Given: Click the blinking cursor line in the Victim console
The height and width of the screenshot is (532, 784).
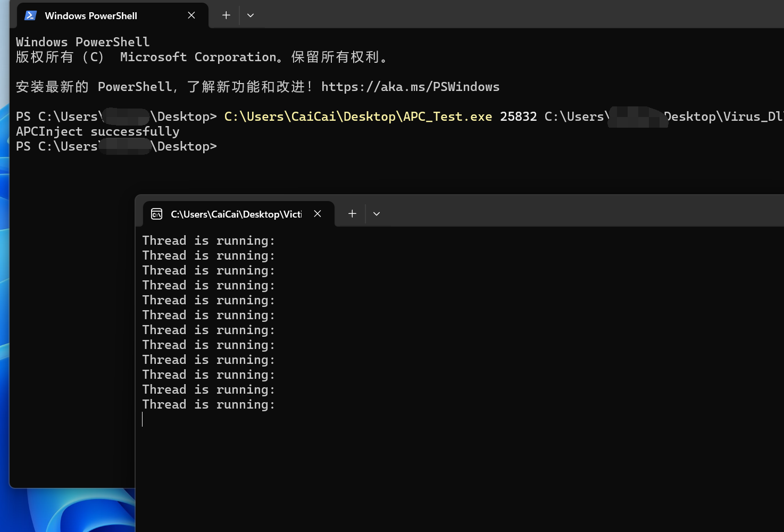Looking at the screenshot, I should click(x=143, y=420).
